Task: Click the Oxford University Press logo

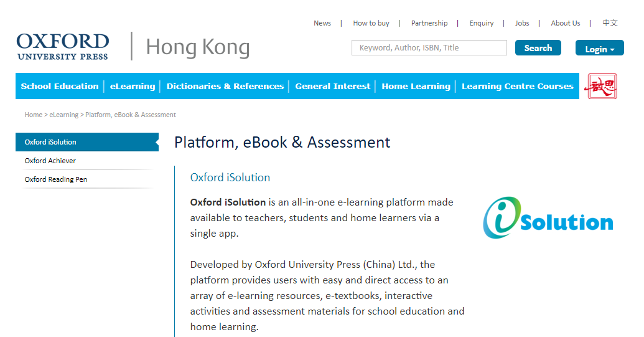Action: [63, 47]
